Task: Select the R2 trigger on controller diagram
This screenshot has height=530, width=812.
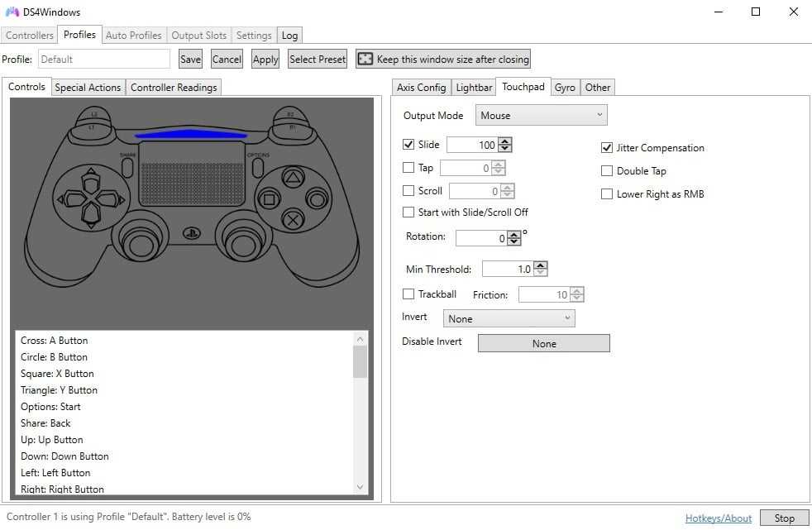Action: coord(290,114)
